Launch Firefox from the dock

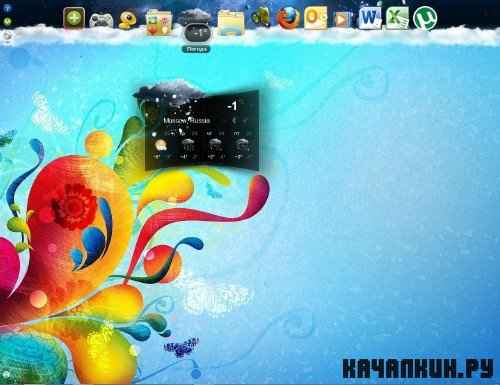click(x=288, y=18)
